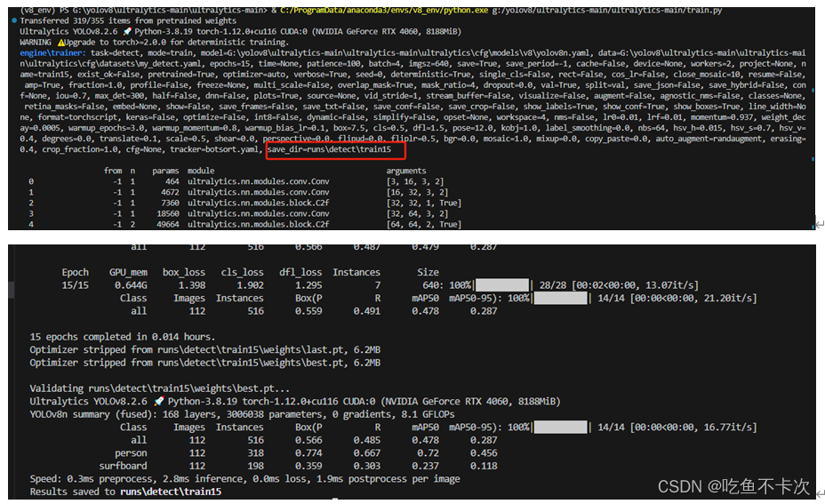Select the cls_loss value 1.902
This screenshot has width=825, height=504.
coord(250,285)
